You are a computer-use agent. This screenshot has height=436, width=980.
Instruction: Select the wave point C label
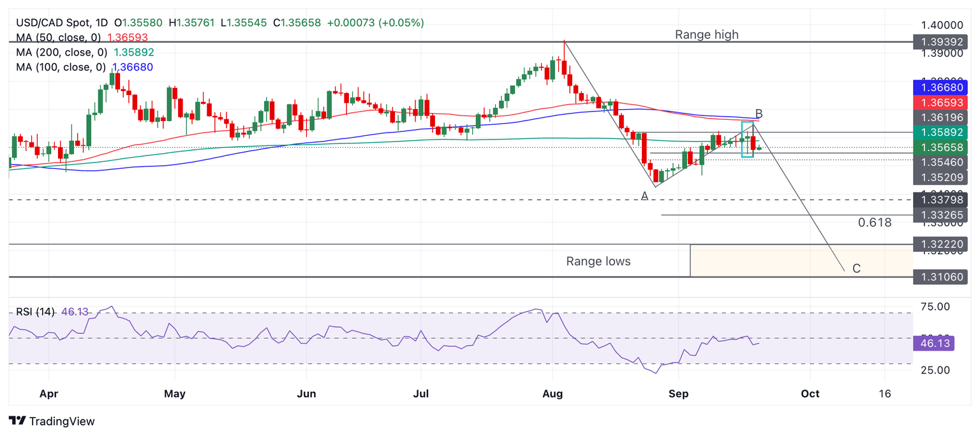tap(856, 268)
